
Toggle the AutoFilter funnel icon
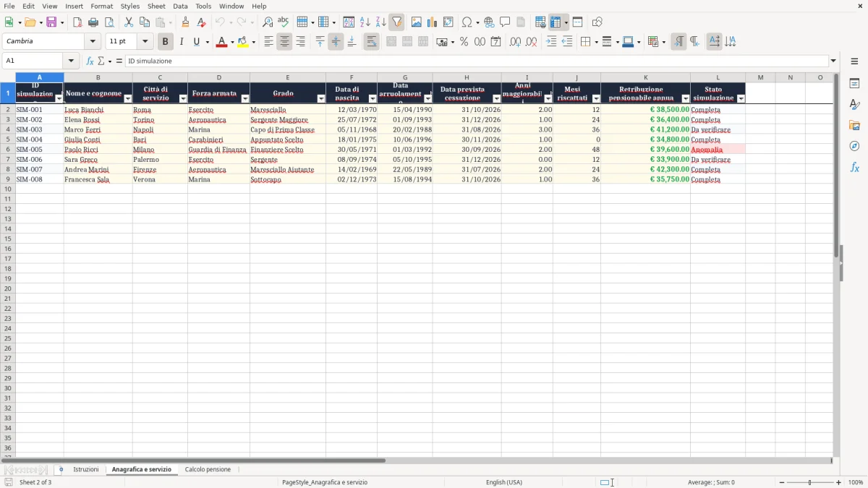point(397,22)
